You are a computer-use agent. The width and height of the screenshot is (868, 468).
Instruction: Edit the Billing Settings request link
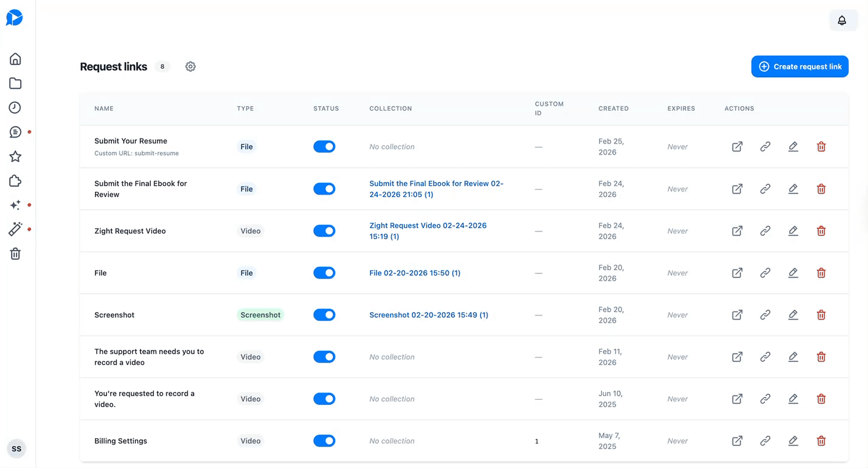point(793,441)
